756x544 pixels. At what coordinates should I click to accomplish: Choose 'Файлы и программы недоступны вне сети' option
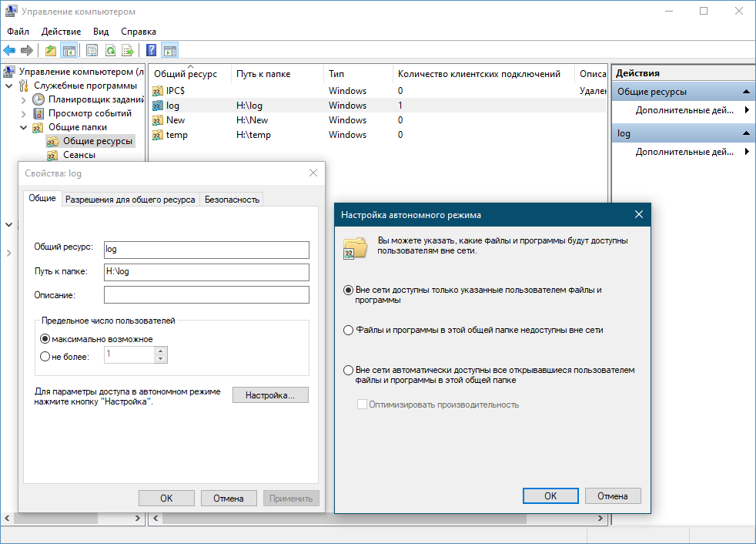click(348, 330)
